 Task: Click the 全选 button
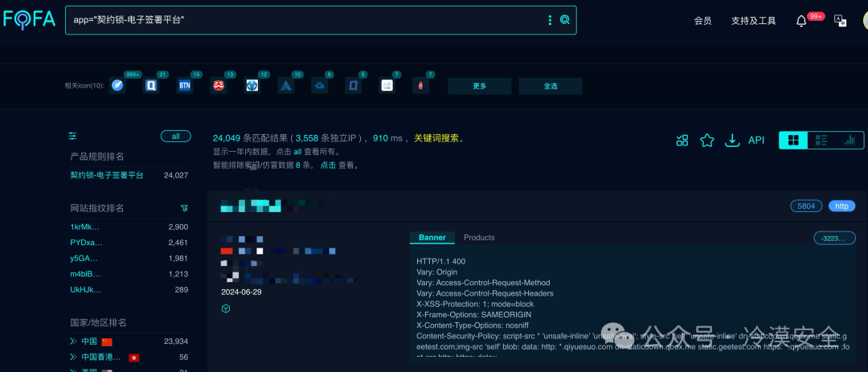point(551,86)
